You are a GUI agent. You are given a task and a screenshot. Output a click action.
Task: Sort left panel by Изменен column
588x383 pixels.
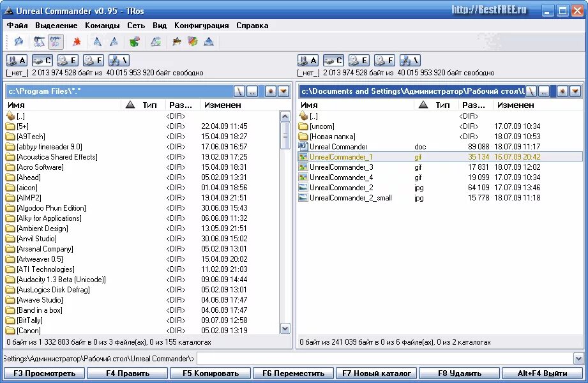239,105
